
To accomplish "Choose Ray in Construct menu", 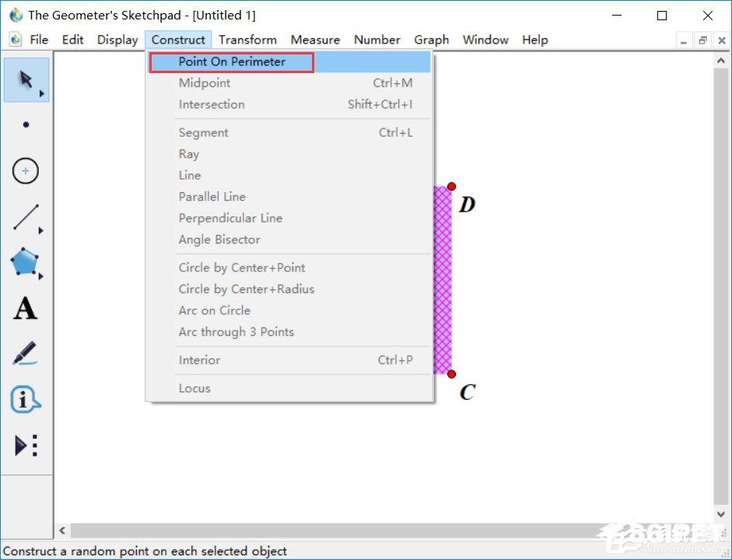I will pos(289,154).
